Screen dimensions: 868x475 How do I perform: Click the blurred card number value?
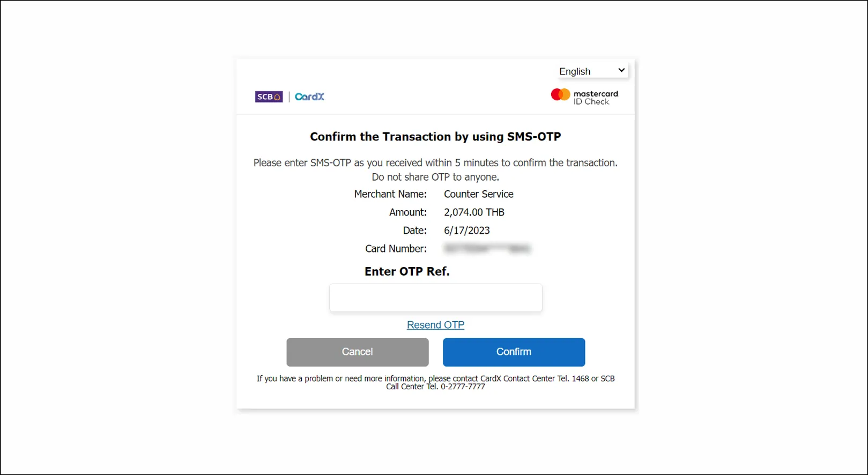[487, 249]
